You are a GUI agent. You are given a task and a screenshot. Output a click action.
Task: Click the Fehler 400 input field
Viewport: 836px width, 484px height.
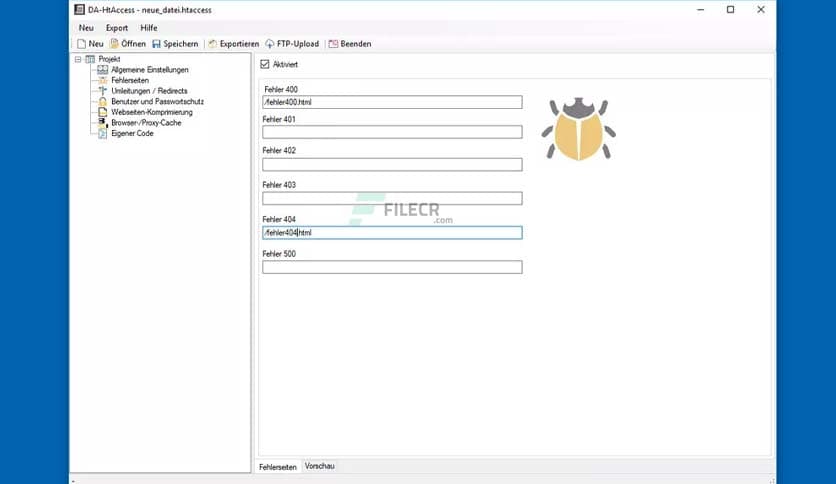(392, 102)
